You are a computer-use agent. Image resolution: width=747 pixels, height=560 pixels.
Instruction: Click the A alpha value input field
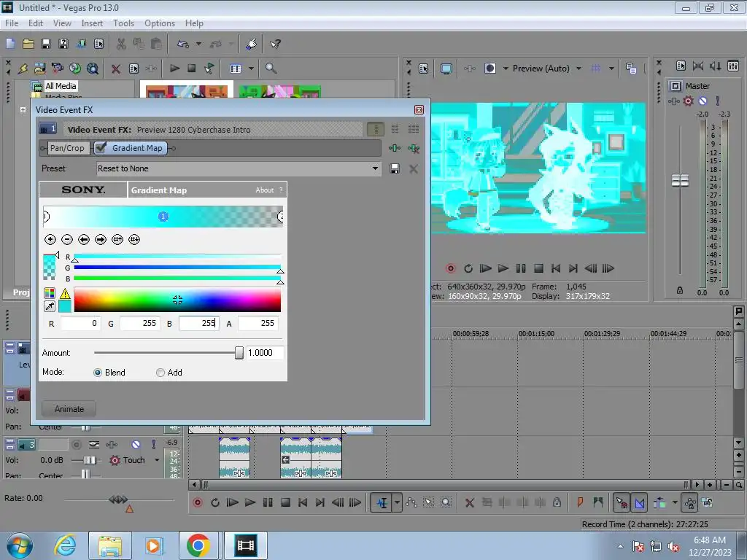[x=258, y=323]
